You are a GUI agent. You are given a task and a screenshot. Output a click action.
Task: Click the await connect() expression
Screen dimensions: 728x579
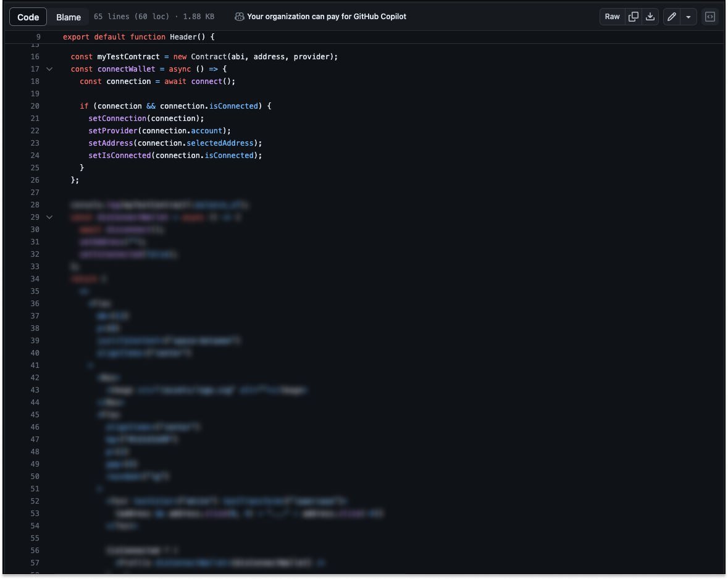(199, 81)
